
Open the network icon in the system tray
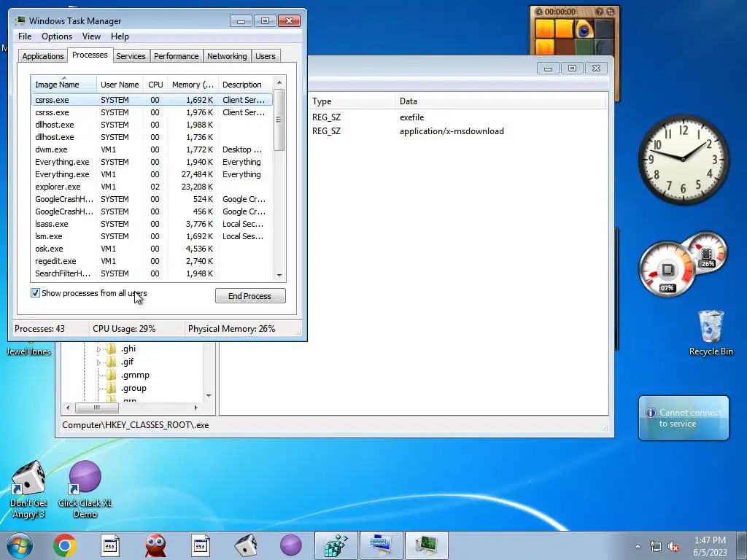click(656, 546)
